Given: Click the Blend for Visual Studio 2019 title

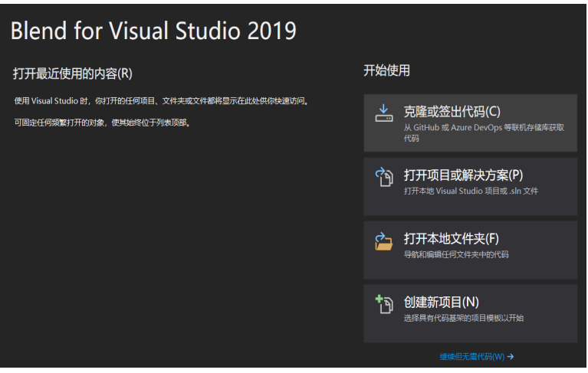Looking at the screenshot, I should (x=153, y=31).
